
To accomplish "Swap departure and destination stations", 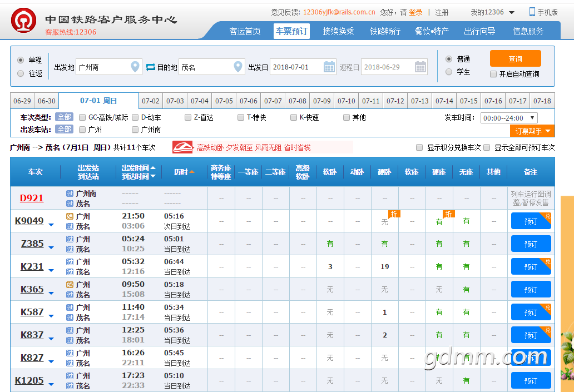I will [x=151, y=67].
